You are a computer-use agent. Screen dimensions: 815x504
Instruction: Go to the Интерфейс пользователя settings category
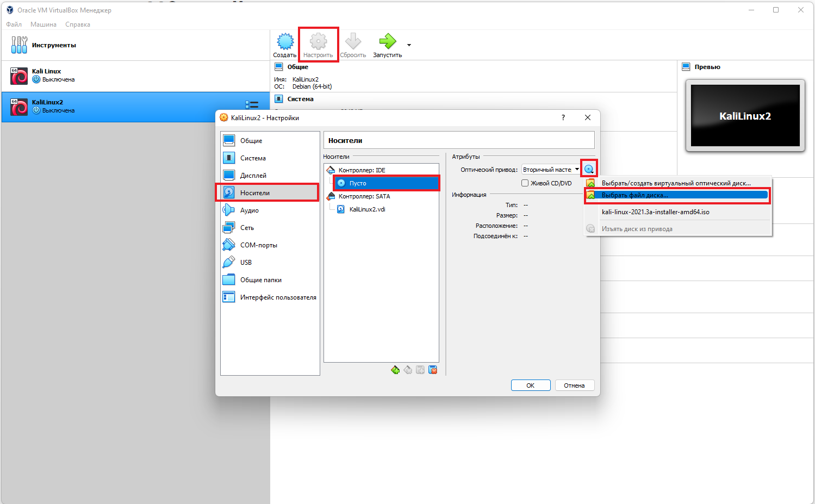click(270, 297)
